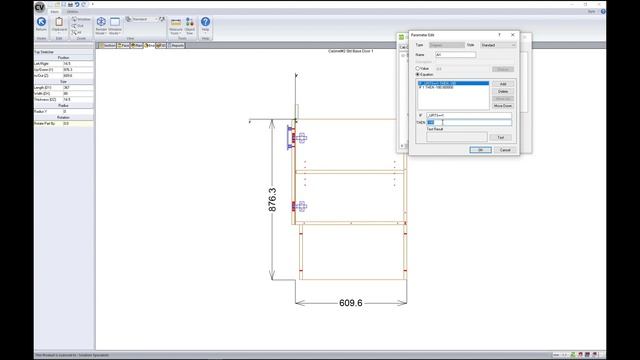The width and height of the screenshot is (640, 360).
Task: Open the Render Mode button
Action: pyautogui.click(x=101, y=25)
